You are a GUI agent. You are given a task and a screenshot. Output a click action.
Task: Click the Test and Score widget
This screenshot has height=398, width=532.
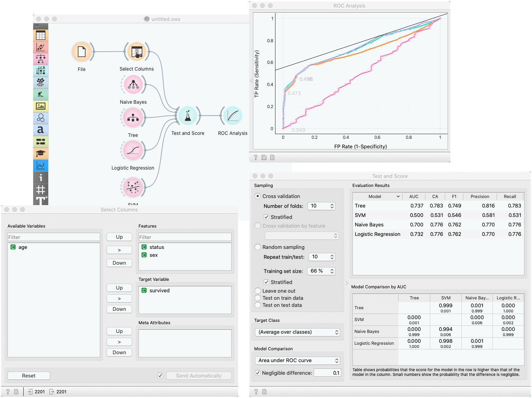point(188,116)
